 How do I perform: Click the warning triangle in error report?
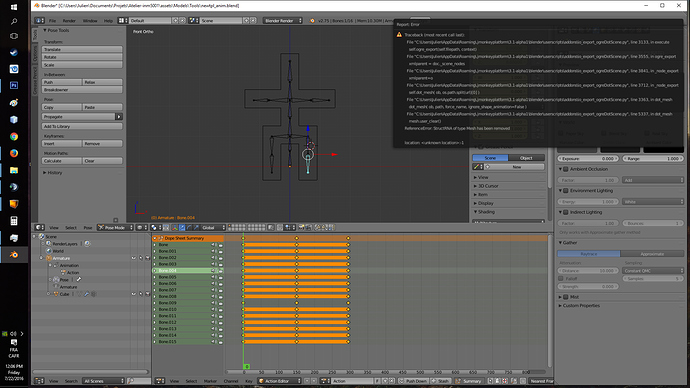point(399,35)
